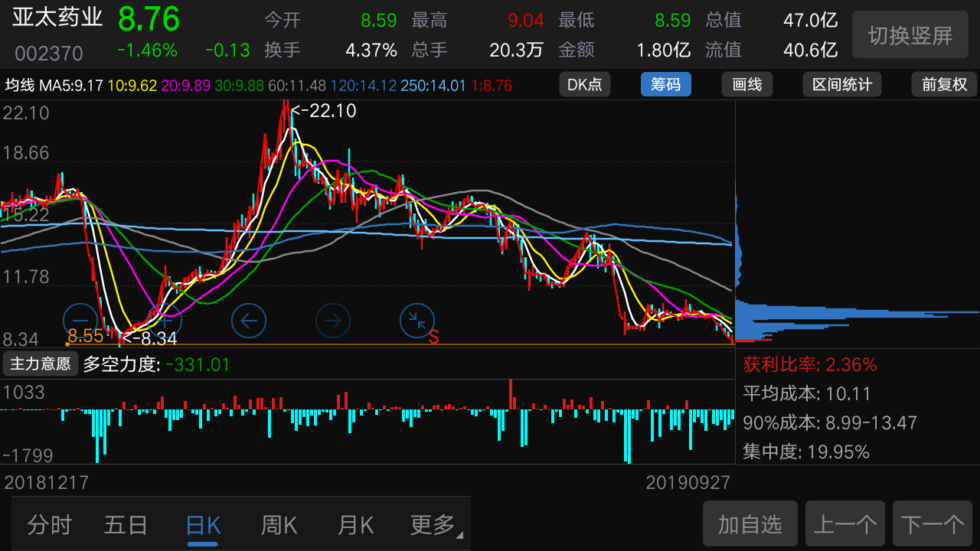This screenshot has width=980, height=551.
Task: Open 区间统计 range statistics
Action: point(842,84)
